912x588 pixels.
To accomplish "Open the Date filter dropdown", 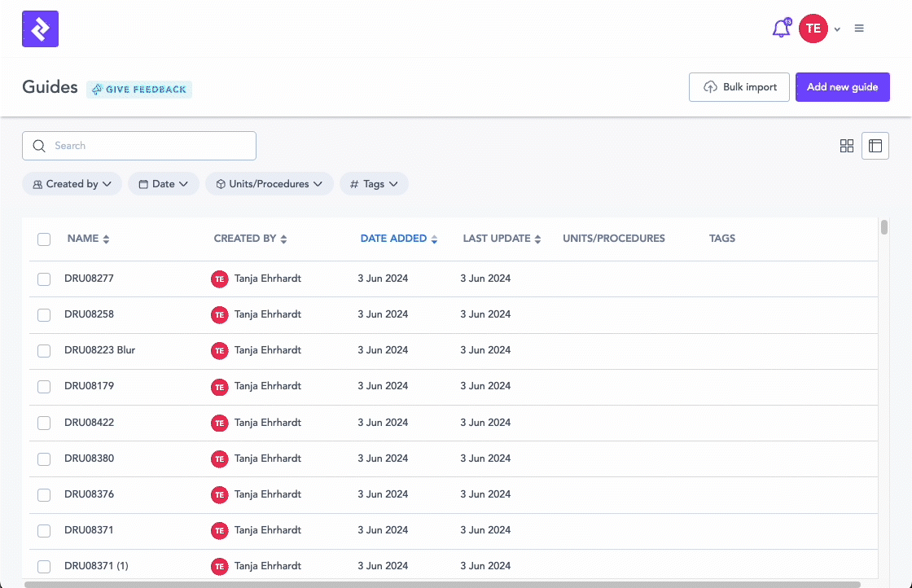I will coord(164,184).
